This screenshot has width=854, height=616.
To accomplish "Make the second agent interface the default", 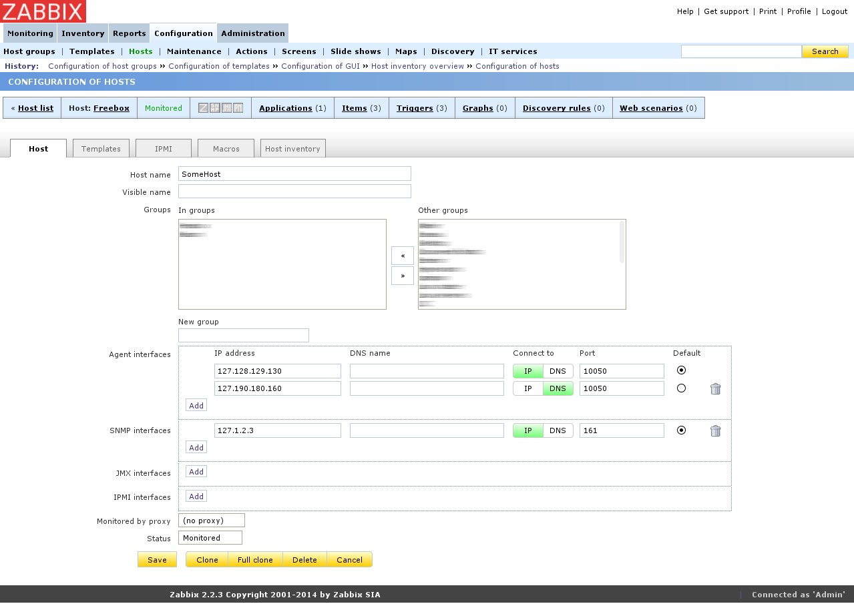I will [x=680, y=388].
